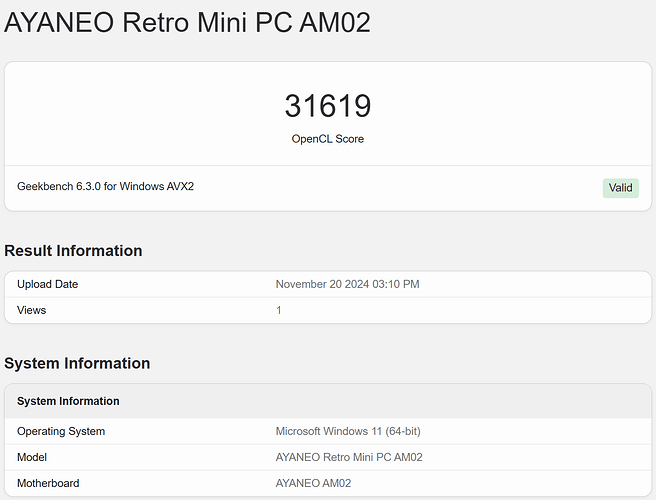Click the views count value 1
This screenshot has height=500, width=656.
click(x=279, y=310)
